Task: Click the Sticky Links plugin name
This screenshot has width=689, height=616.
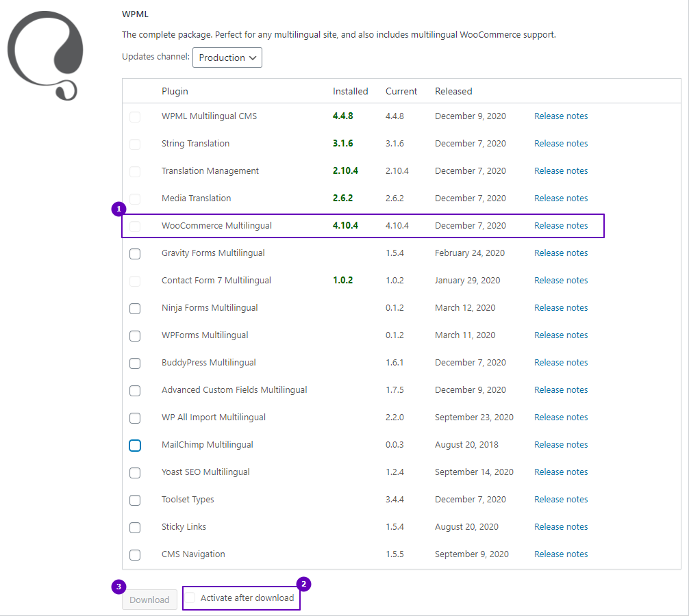Action: [184, 526]
